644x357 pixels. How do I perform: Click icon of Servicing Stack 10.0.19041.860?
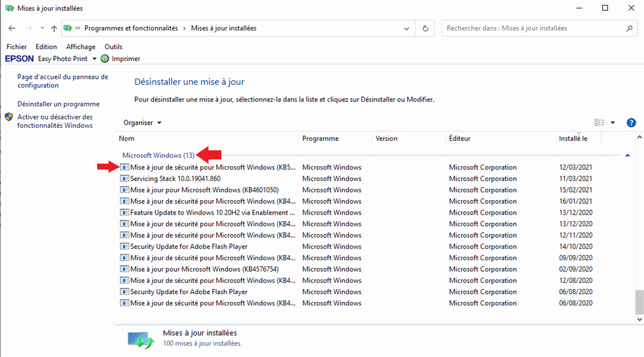[x=125, y=178]
